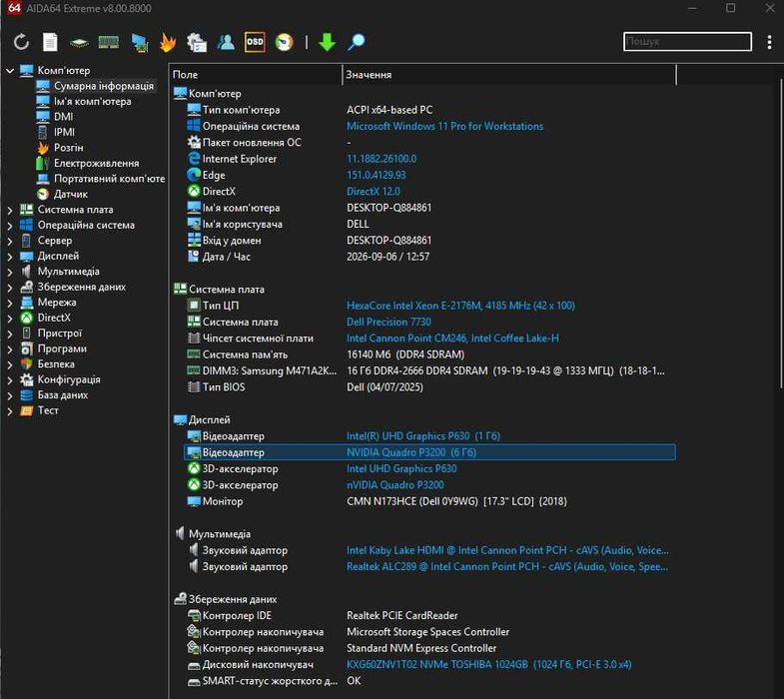
Task: Open the Розгін tree item
Action: (x=69, y=148)
